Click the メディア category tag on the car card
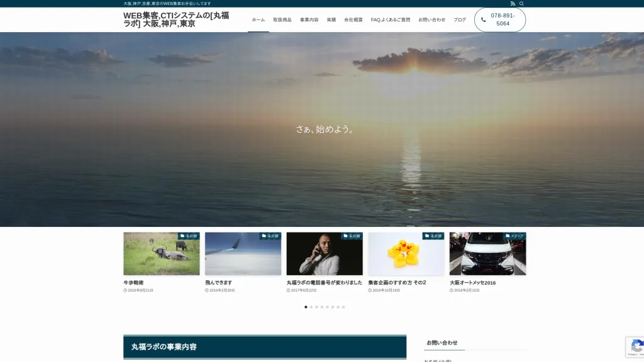Screen dimensions: 644x362 coord(514,236)
